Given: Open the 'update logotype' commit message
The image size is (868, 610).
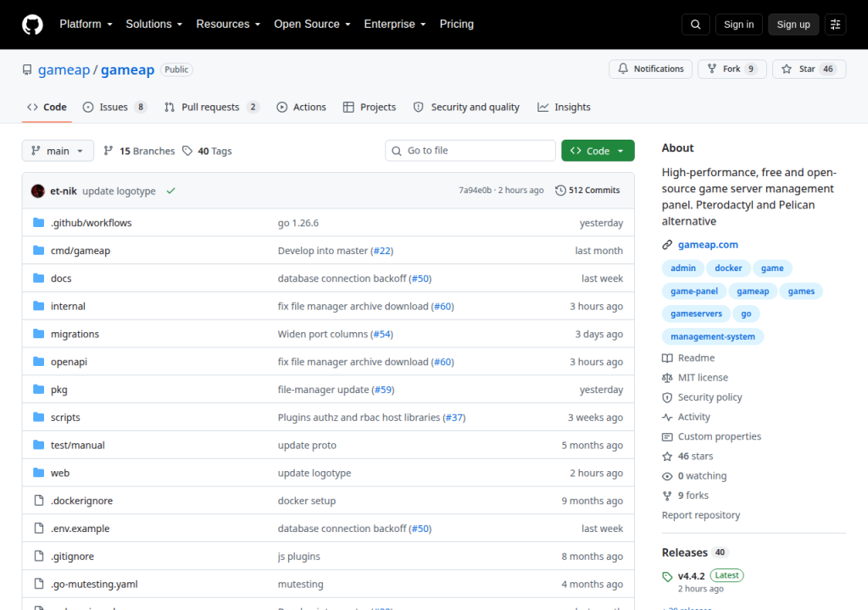Looking at the screenshot, I should (x=119, y=191).
